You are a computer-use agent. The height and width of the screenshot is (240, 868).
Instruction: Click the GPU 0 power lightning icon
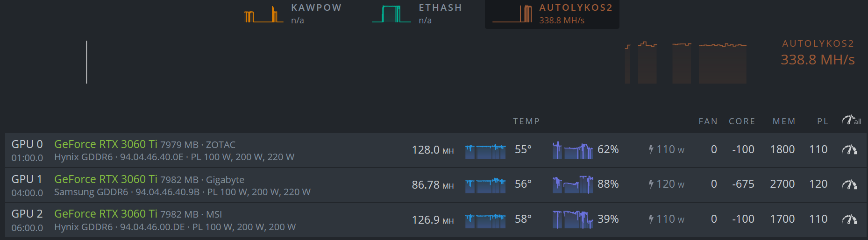pos(651,149)
